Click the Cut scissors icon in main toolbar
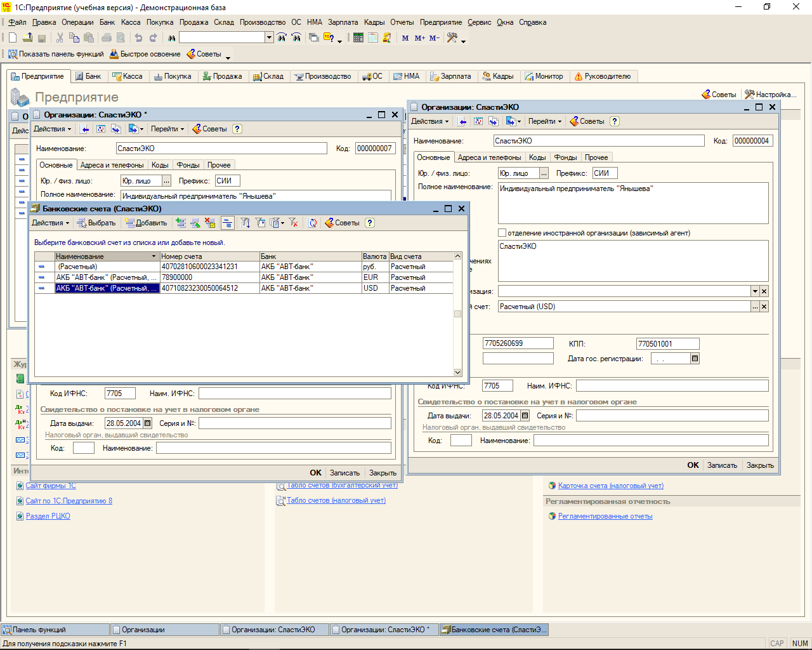 [x=60, y=38]
